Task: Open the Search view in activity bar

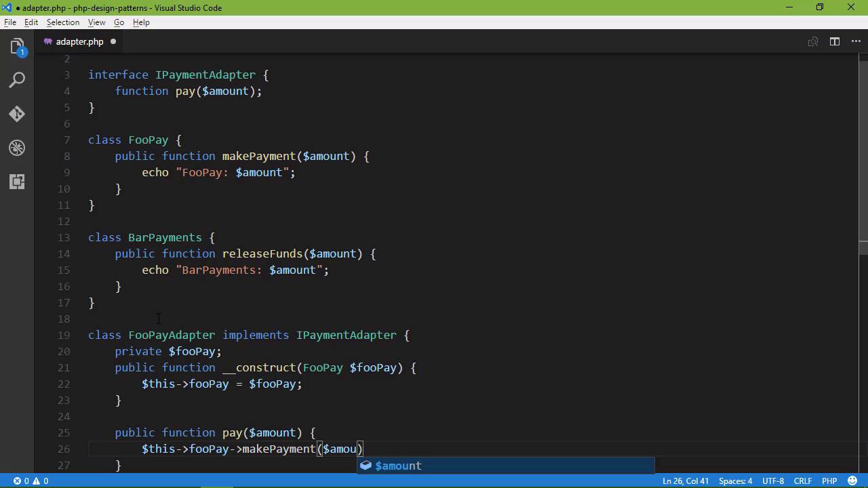Action: 17,80
